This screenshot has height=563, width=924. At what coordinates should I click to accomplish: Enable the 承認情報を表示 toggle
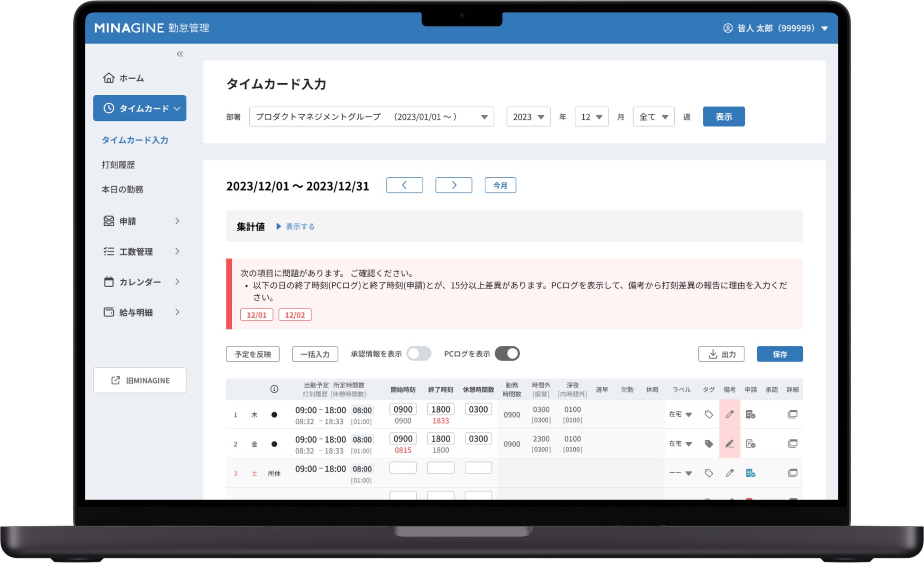pyautogui.click(x=419, y=354)
